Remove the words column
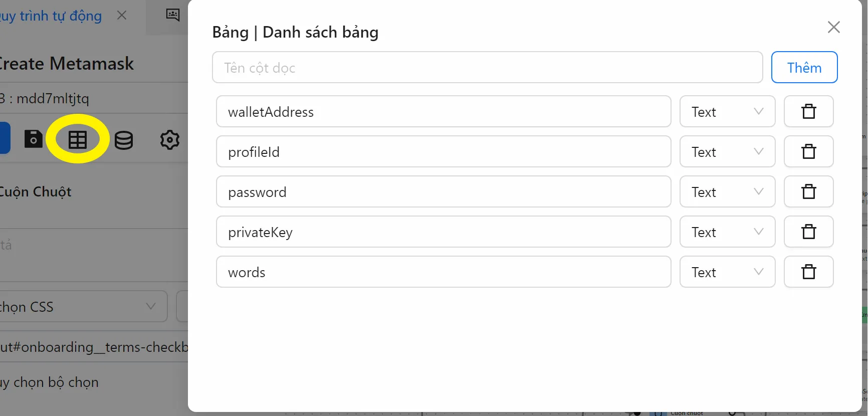Viewport: 868px width, 416px height. [808, 272]
